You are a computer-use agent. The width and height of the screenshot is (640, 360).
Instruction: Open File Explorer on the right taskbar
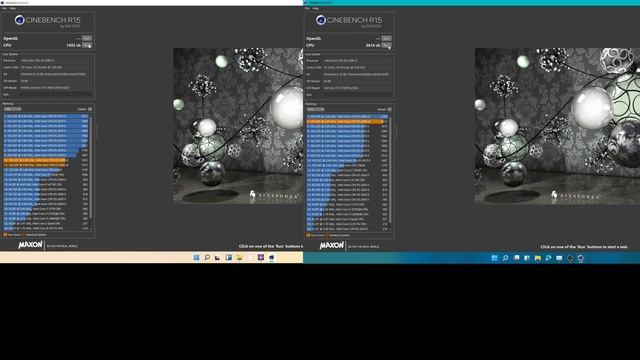click(x=538, y=258)
